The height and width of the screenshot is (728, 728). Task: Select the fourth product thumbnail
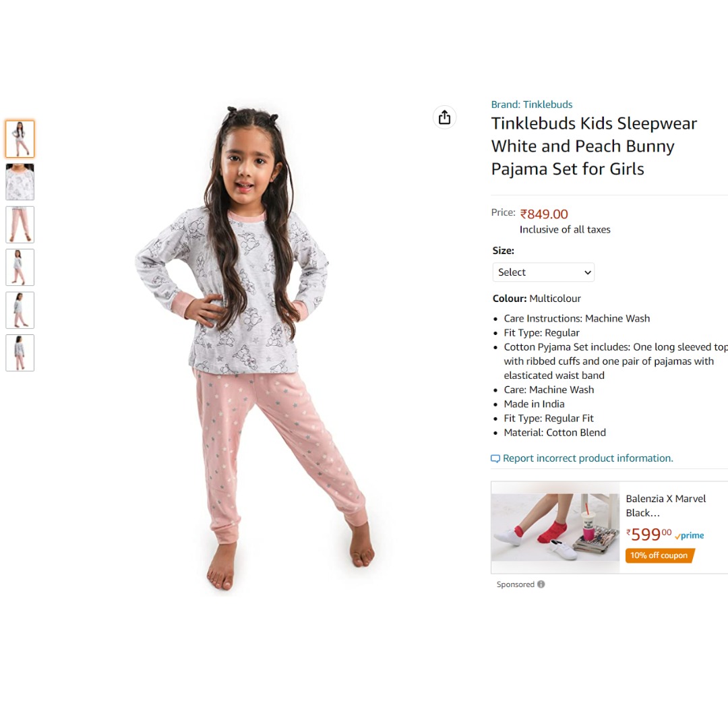click(20, 267)
